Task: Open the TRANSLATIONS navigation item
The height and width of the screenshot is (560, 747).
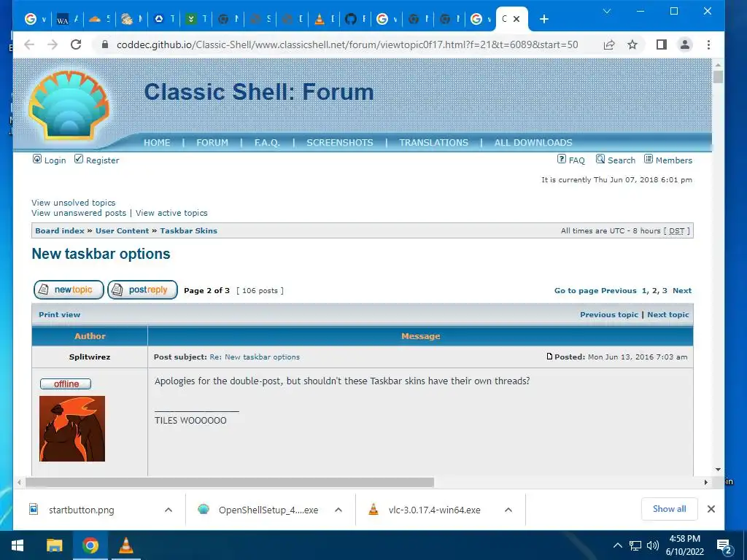Action: [433, 142]
